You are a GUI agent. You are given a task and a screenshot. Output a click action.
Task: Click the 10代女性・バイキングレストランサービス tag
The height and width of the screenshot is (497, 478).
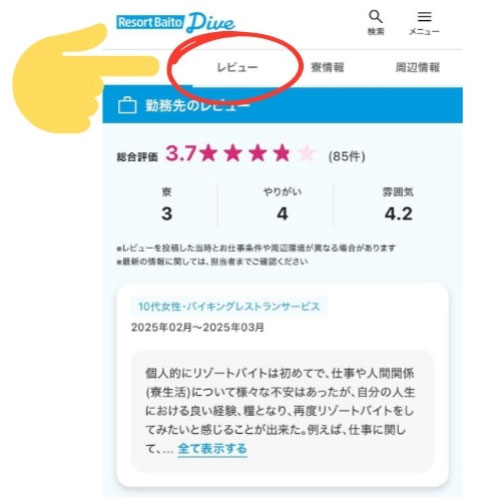[x=229, y=306]
